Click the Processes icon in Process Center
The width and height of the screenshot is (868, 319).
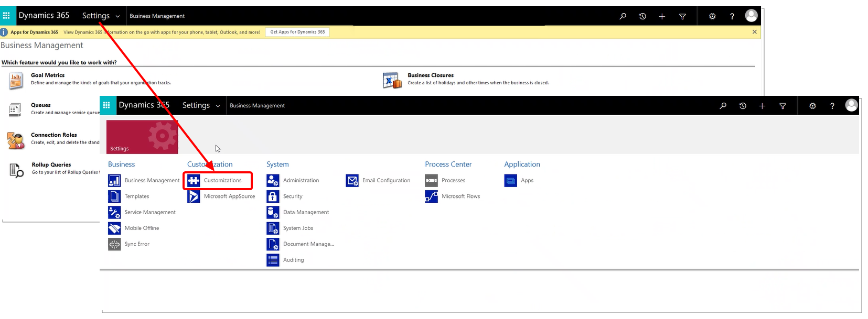pyautogui.click(x=431, y=180)
